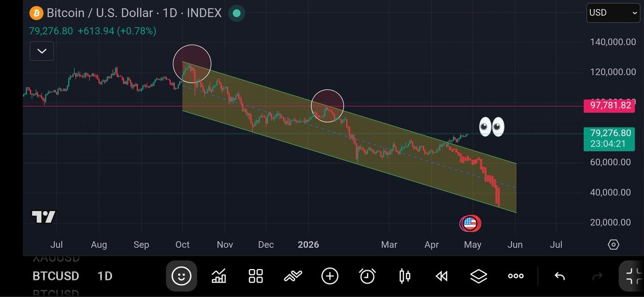This screenshot has height=297, width=644.
Task: Click the Apr time axis label
Action: [431, 244]
